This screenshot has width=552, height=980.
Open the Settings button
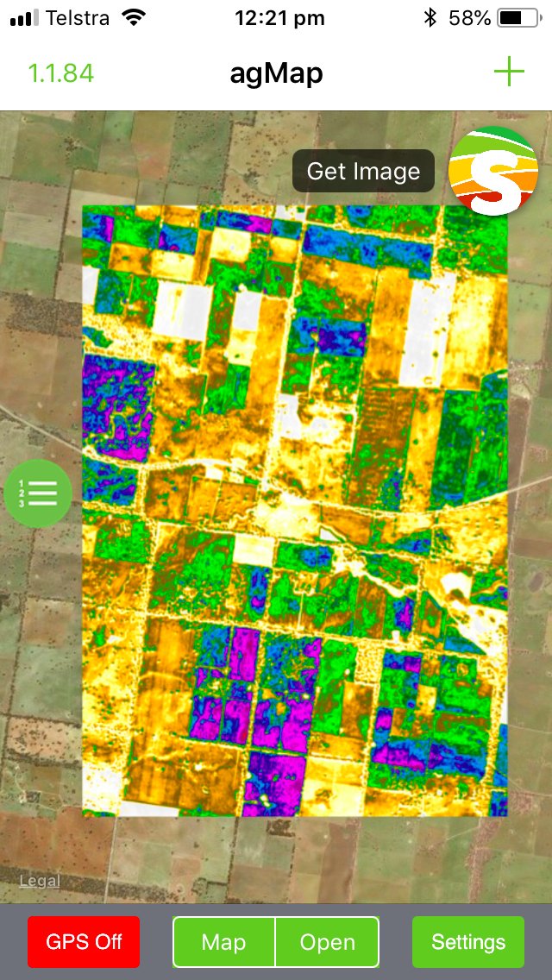pyautogui.click(x=468, y=942)
